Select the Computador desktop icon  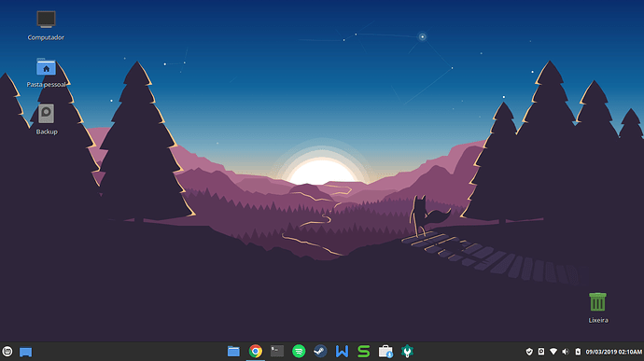click(x=46, y=25)
